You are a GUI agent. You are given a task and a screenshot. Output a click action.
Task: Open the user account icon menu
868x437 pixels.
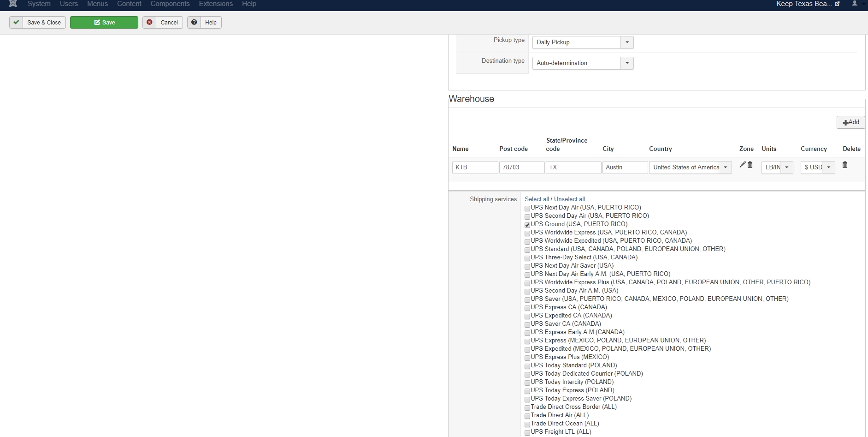856,4
